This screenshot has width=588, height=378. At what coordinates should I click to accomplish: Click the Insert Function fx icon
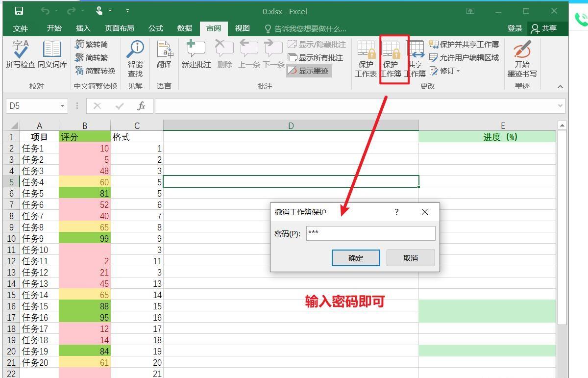point(141,106)
